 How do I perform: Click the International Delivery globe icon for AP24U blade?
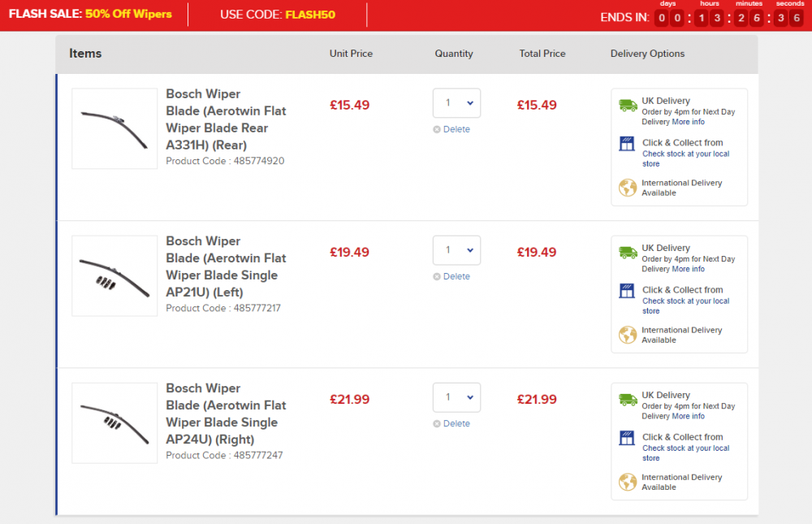(x=628, y=482)
